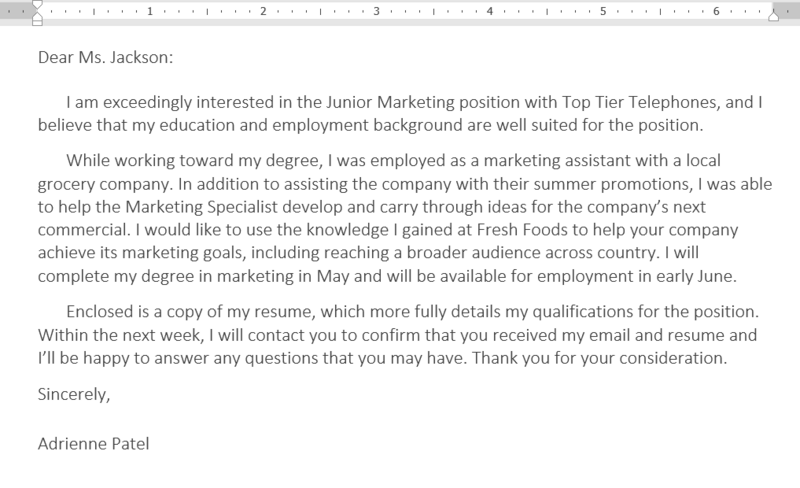Set a tab stop at ruler mark 3
800x488 pixels.
377,11
